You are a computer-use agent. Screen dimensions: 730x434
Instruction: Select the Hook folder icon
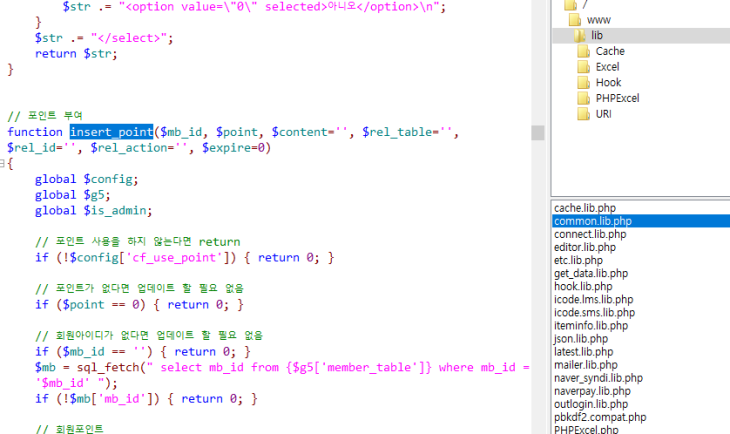tap(585, 83)
